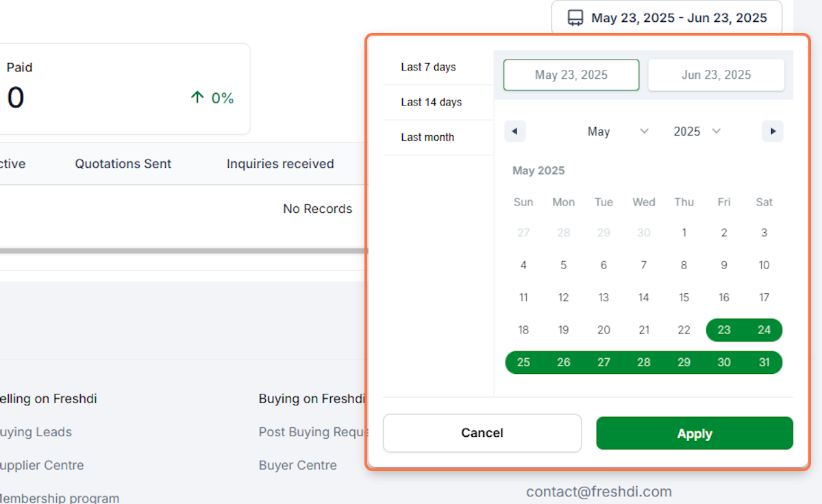Choose the Last month preset
Screen dimensions: 822x504
pyautogui.click(x=427, y=137)
